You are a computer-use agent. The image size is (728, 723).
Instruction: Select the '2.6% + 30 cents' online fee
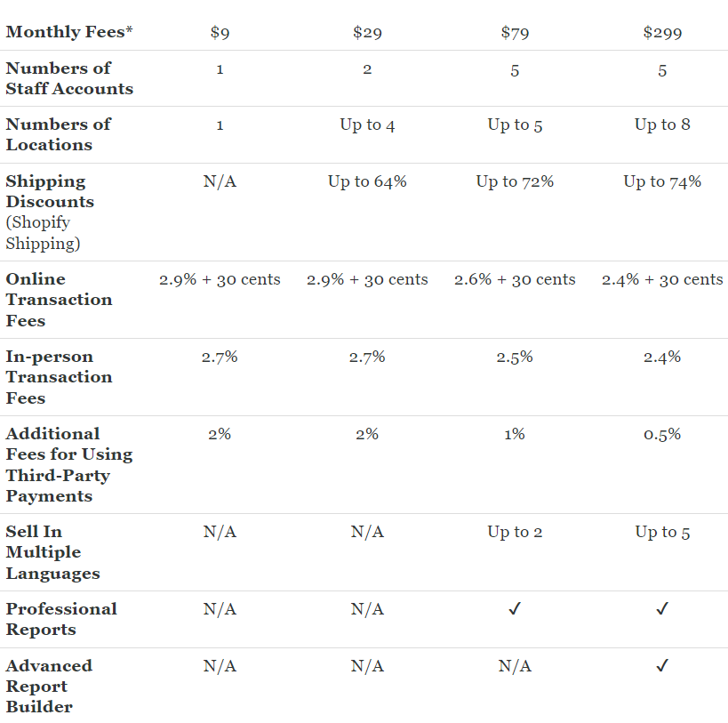point(515,279)
